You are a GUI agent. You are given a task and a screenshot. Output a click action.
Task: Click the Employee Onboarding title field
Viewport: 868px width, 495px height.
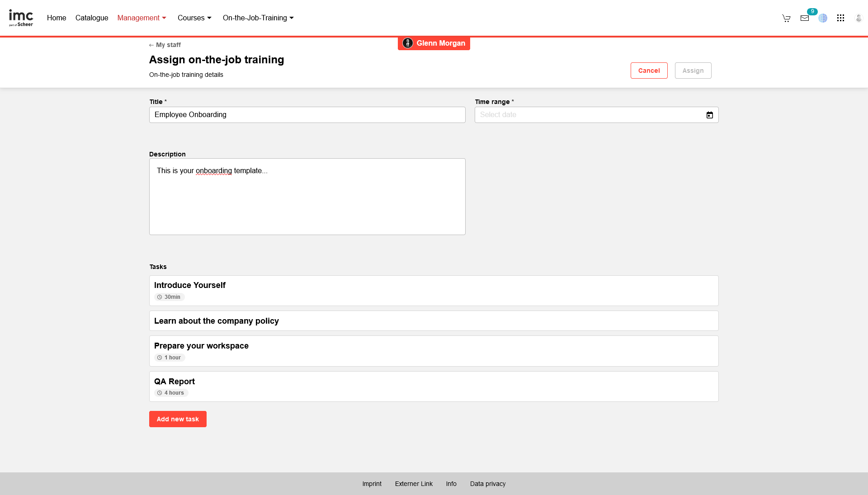click(307, 115)
